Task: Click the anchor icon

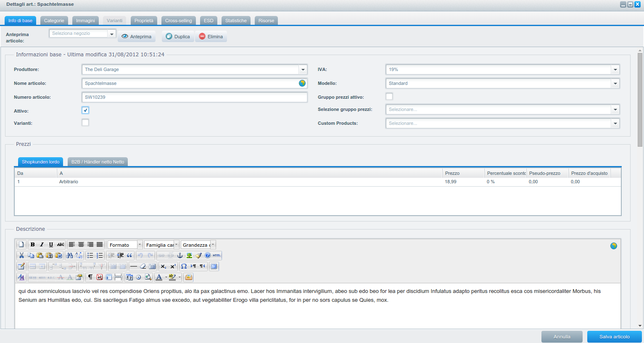Action: pos(180,256)
